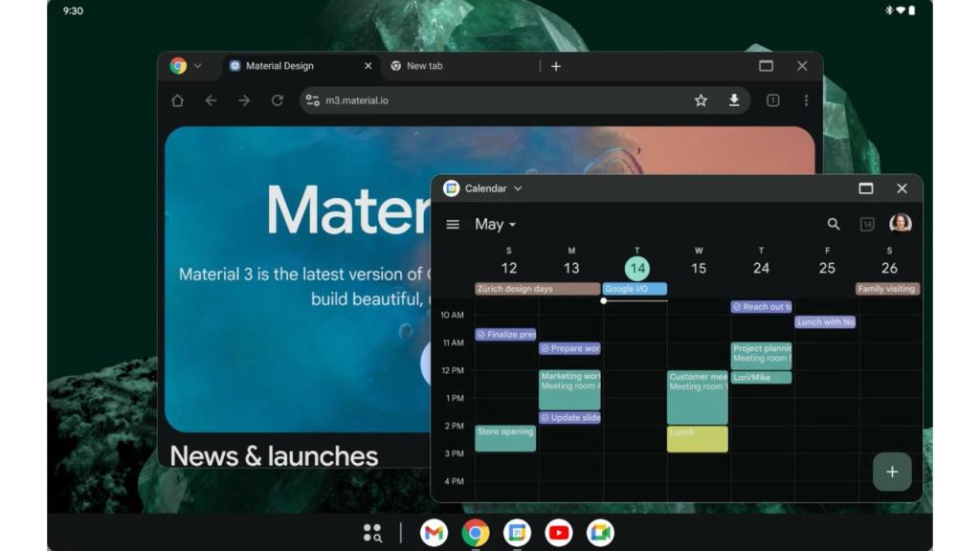This screenshot has width=980, height=551.
Task: Bookmark the current page with the star icon
Action: click(700, 99)
